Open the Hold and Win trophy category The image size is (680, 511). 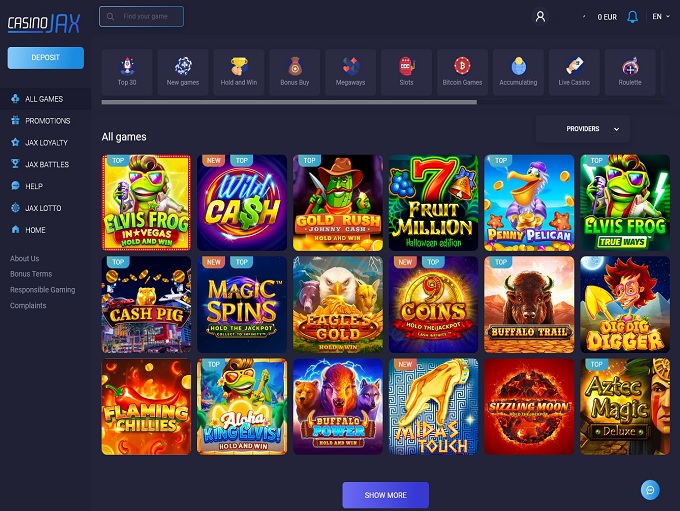239,72
